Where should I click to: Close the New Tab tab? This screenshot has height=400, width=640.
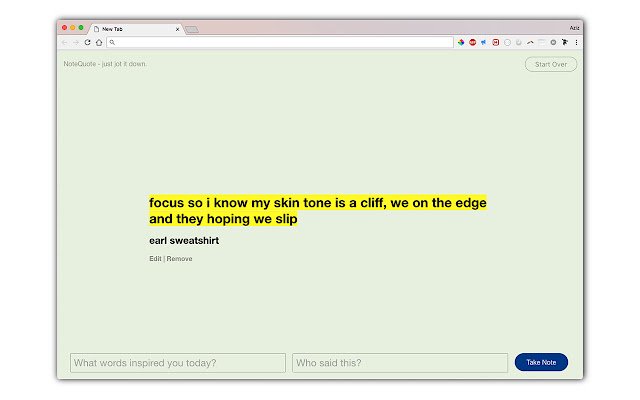point(178,29)
